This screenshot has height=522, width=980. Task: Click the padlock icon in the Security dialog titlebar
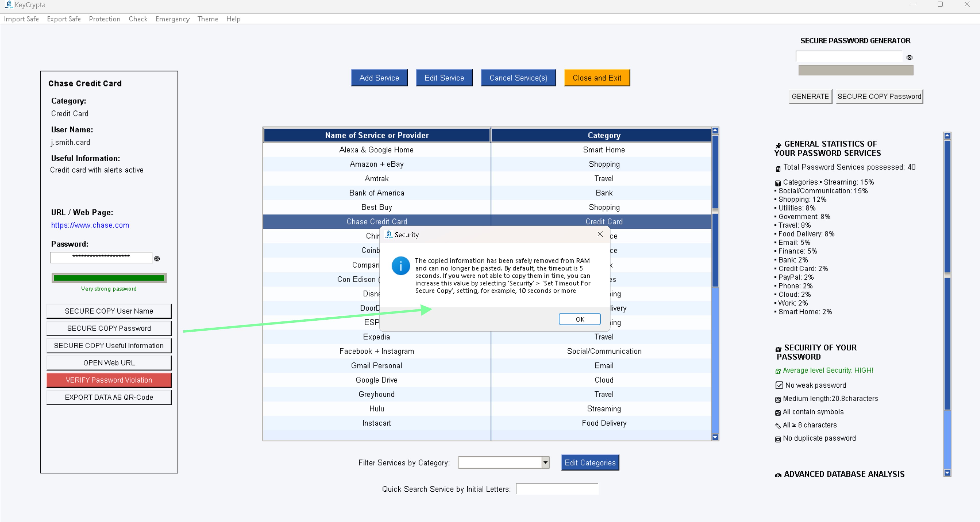coord(388,235)
